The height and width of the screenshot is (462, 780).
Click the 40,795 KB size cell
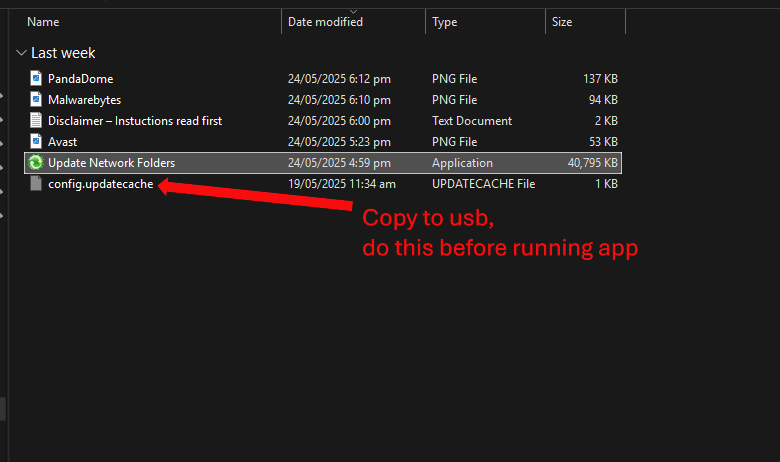592,163
